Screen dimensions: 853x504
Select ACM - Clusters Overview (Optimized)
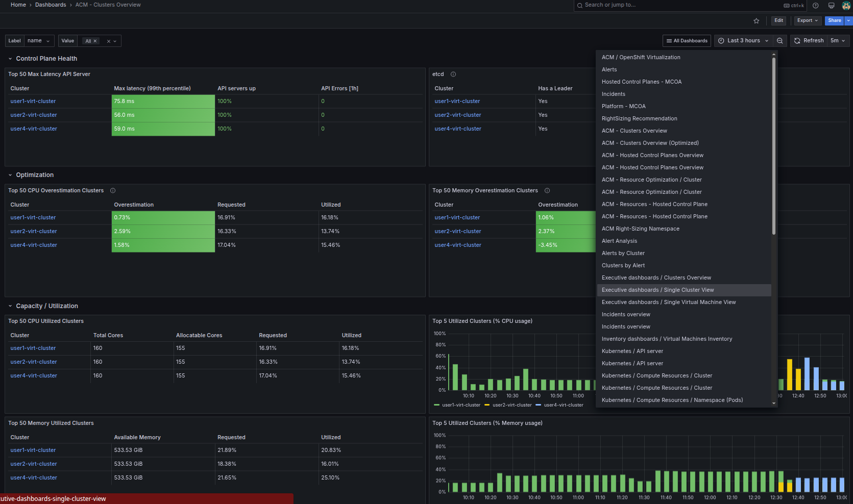[x=684, y=143]
